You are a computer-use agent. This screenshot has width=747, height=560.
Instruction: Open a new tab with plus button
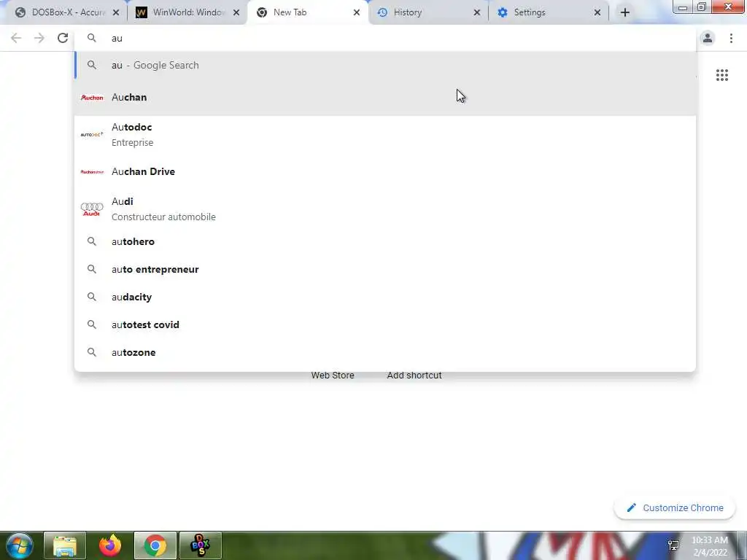tap(625, 12)
